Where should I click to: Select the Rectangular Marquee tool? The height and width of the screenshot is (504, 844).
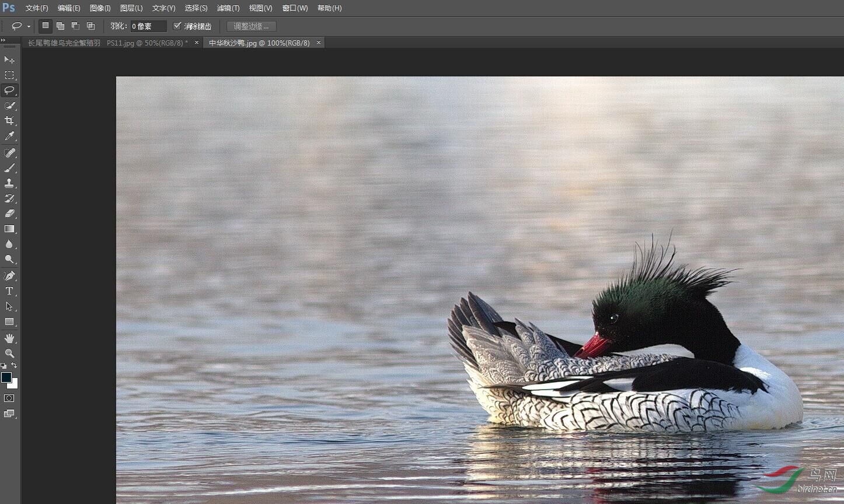click(x=9, y=75)
